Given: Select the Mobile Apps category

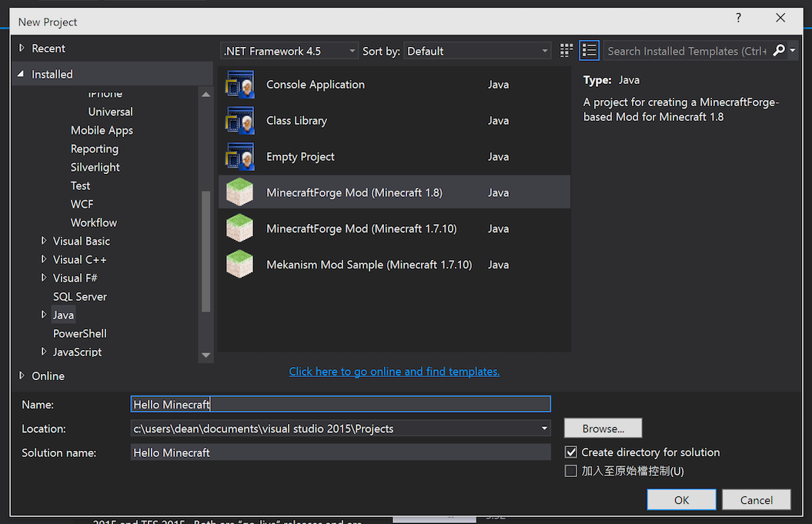Looking at the screenshot, I should (102, 131).
